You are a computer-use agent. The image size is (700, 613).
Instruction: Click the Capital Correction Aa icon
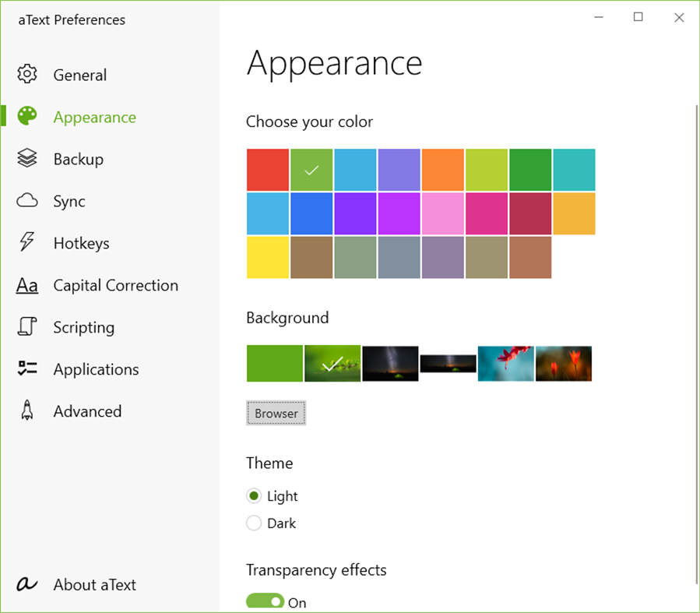coord(26,284)
